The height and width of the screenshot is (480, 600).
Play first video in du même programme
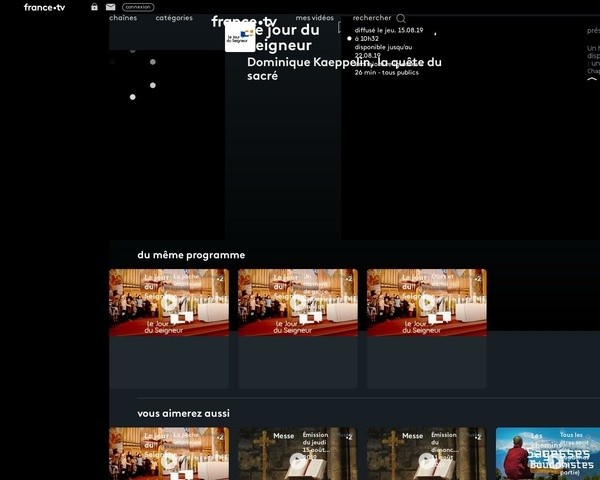pyautogui.click(x=169, y=301)
